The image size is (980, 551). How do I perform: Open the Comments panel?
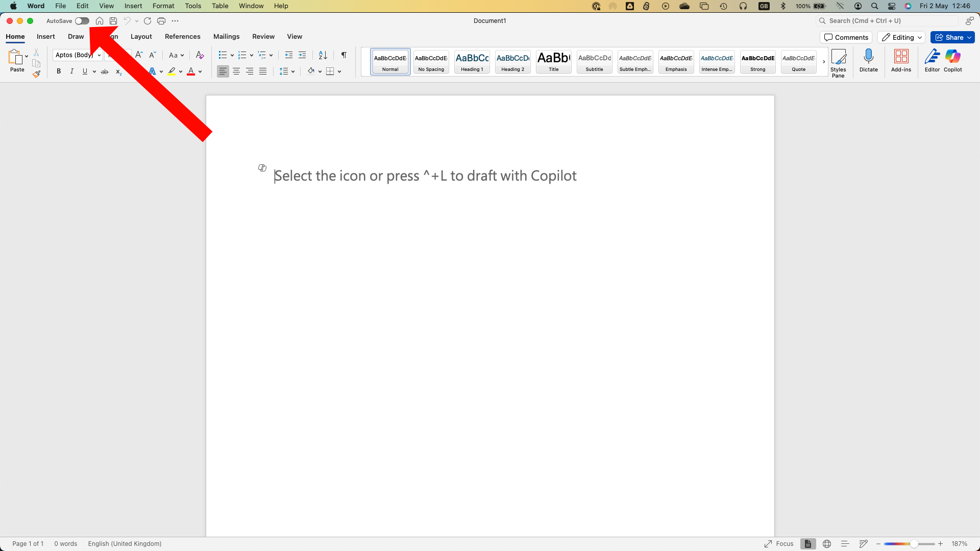click(846, 37)
